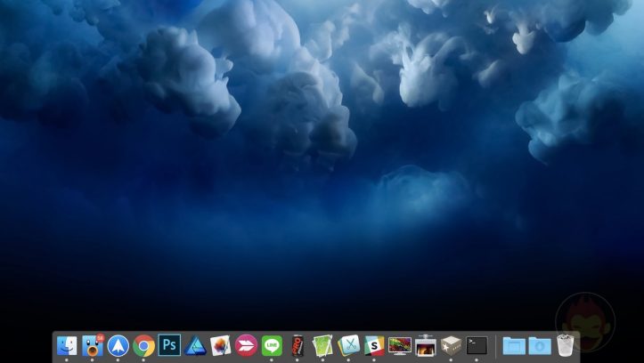Open the Downloads folder stack

coord(540,346)
